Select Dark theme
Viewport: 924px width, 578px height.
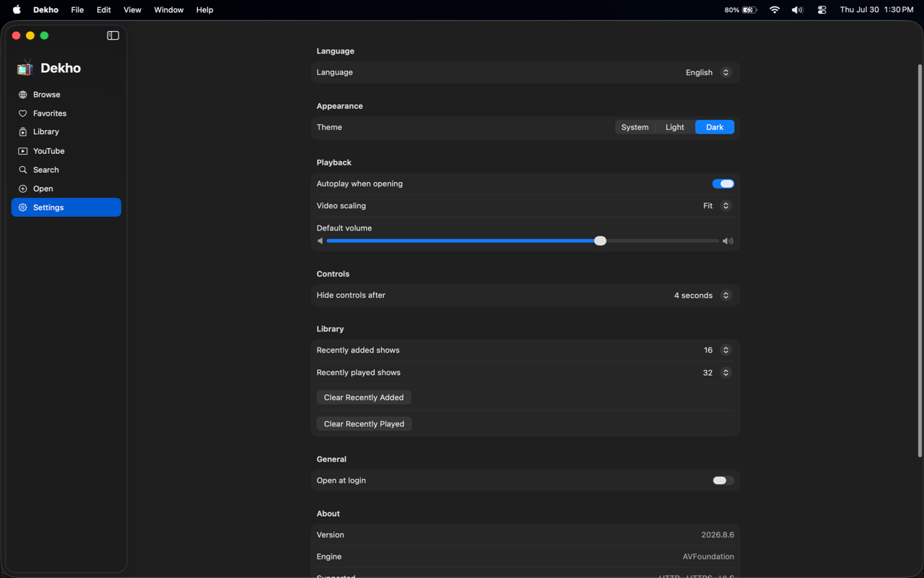[x=715, y=127]
